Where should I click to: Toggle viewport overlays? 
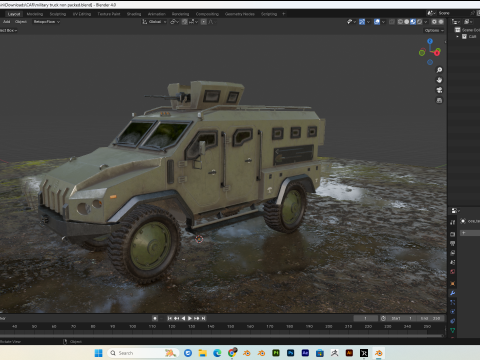click(x=377, y=22)
